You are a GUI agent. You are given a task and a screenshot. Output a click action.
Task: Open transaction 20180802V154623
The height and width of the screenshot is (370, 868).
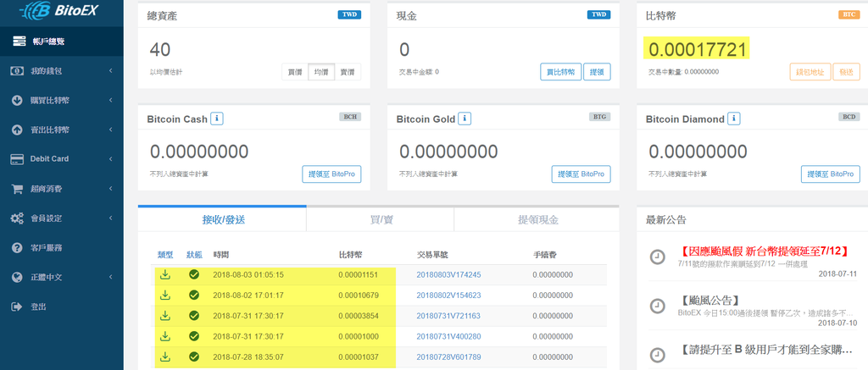pyautogui.click(x=448, y=295)
